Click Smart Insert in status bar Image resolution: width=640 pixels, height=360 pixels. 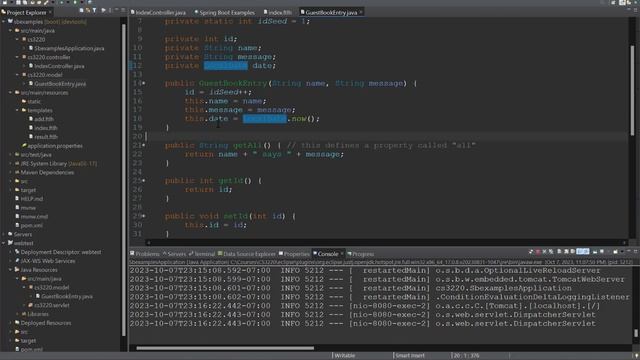coord(409,356)
